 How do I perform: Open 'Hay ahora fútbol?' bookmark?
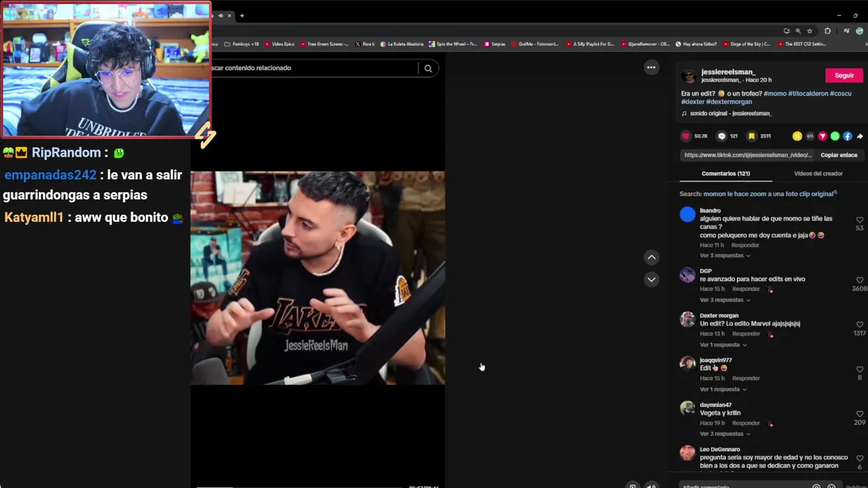[696, 44]
